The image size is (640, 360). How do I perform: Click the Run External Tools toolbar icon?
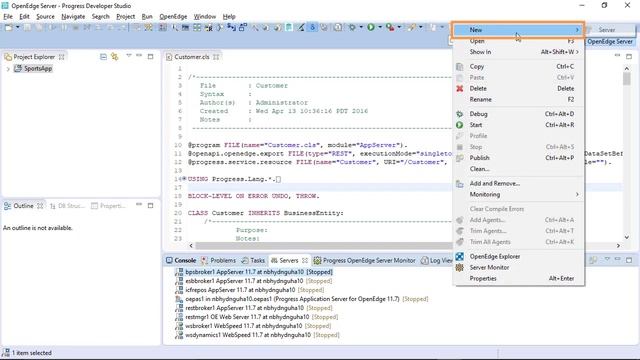click(x=390, y=27)
